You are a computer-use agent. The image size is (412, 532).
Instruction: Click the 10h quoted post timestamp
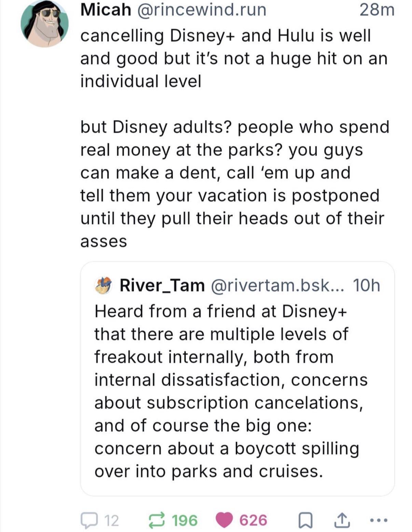tap(367, 285)
